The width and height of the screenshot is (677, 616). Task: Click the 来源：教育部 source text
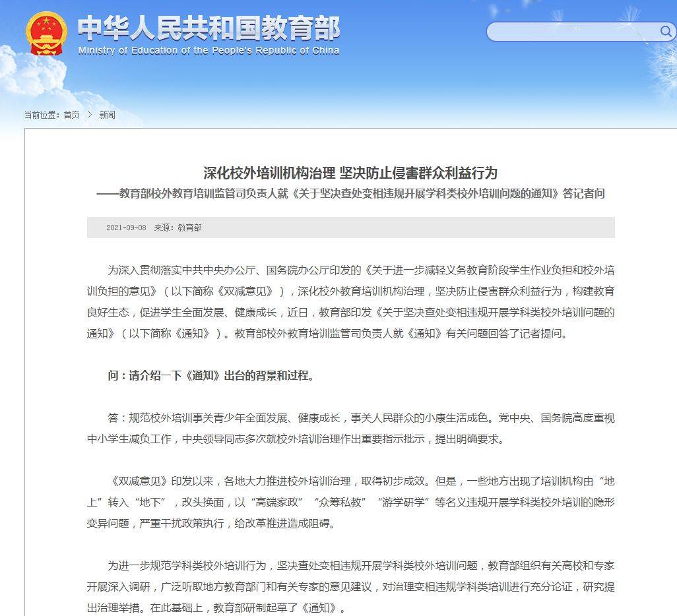[177, 228]
